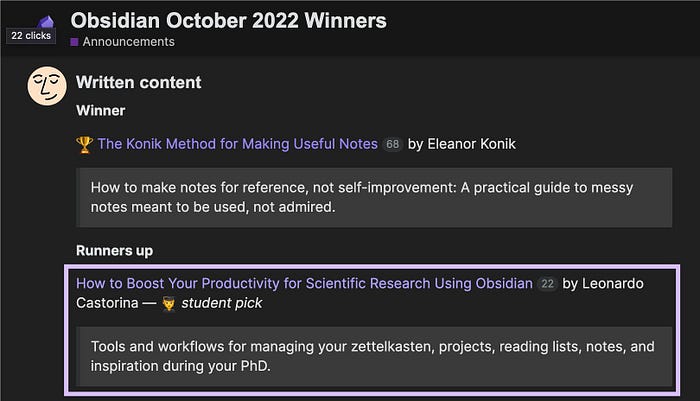This screenshot has width=700, height=401.
Task: Click the '22 clicks' tooltip label
Action: pos(30,35)
